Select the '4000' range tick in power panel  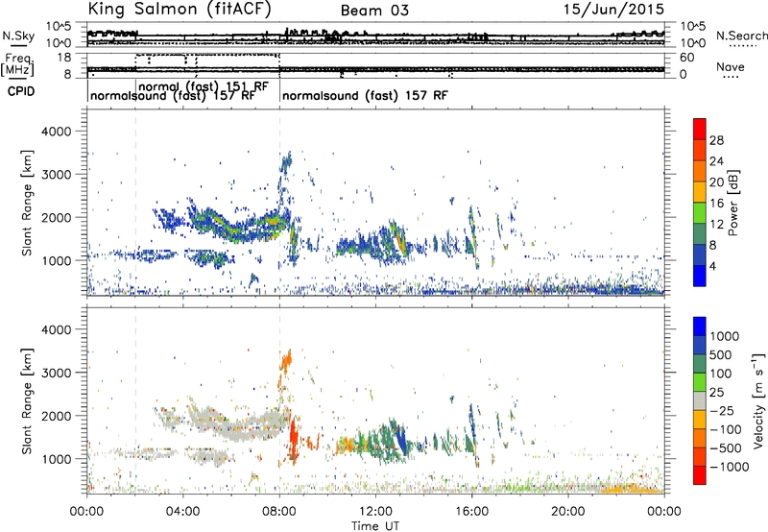tap(56, 132)
